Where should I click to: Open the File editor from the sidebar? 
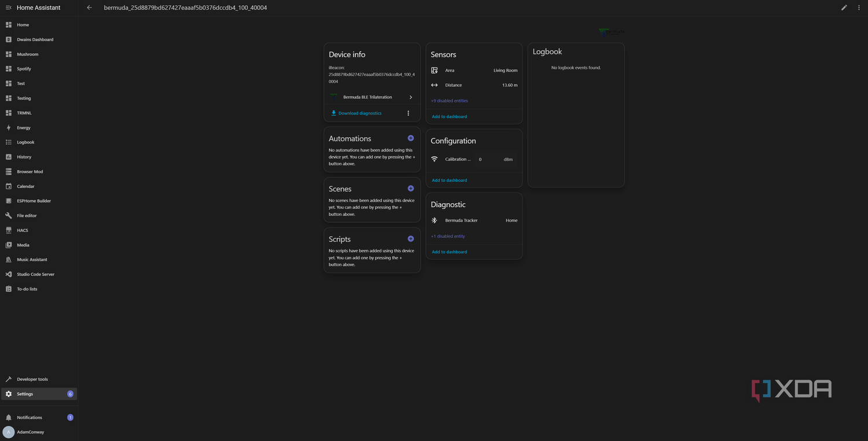39,215
